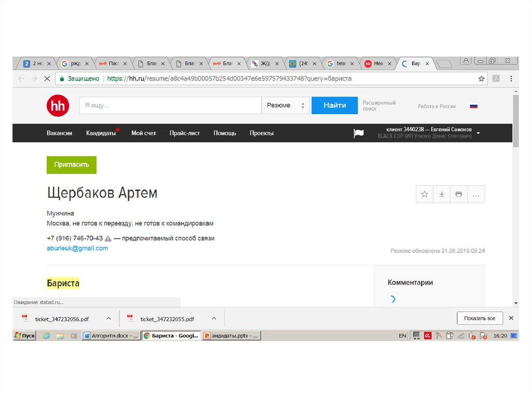Expand options for ticket_347232055.pdf download
This screenshot has height=398, width=532.
point(214,319)
